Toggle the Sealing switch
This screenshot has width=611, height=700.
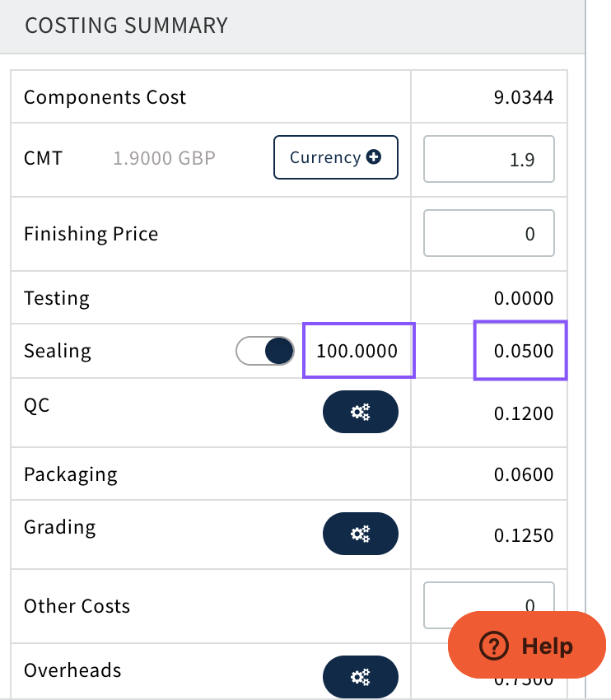(266, 351)
